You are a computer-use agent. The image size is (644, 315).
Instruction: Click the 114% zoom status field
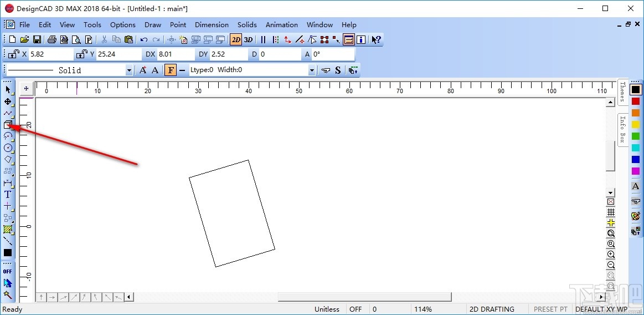pyautogui.click(x=423, y=309)
